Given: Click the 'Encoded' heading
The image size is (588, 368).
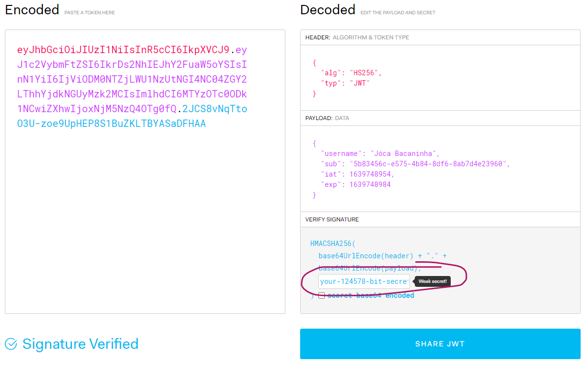Looking at the screenshot, I should point(31,10).
